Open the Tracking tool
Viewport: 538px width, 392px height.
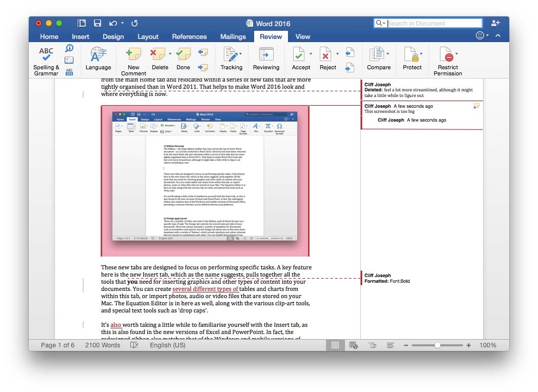click(231, 58)
